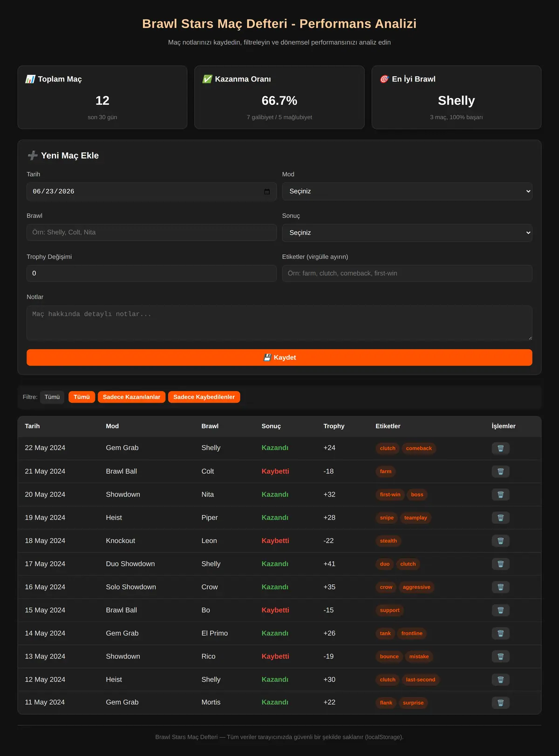Remove the 20 May Nita Showdown entry

(500, 494)
